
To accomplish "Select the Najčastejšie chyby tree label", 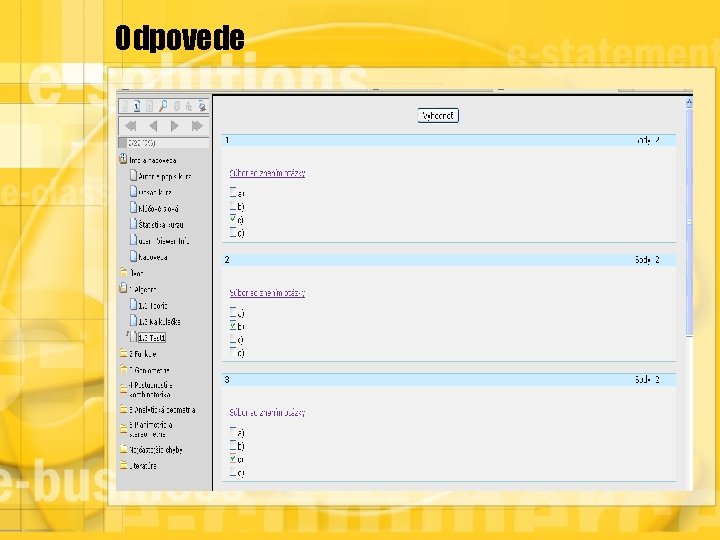I will point(156,450).
